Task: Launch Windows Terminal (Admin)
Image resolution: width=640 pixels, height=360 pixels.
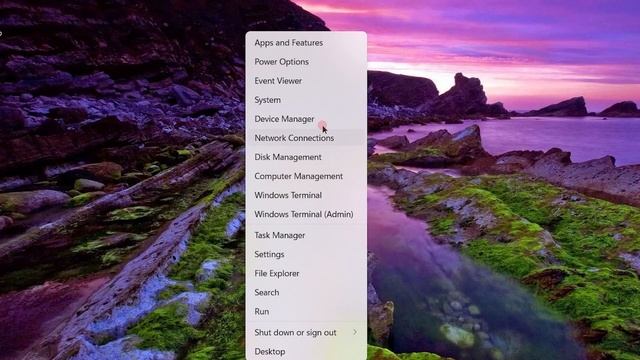Action: [306, 214]
